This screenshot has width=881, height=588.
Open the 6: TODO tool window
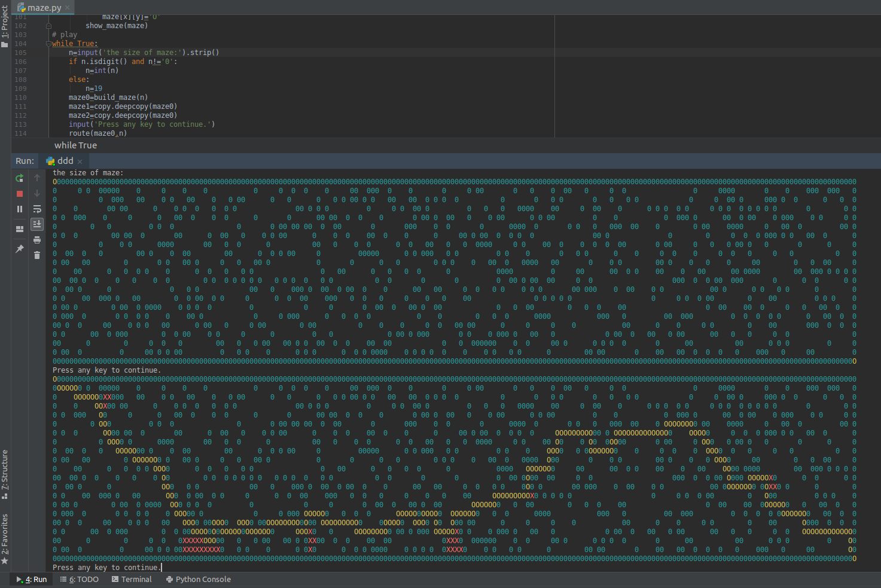80,580
